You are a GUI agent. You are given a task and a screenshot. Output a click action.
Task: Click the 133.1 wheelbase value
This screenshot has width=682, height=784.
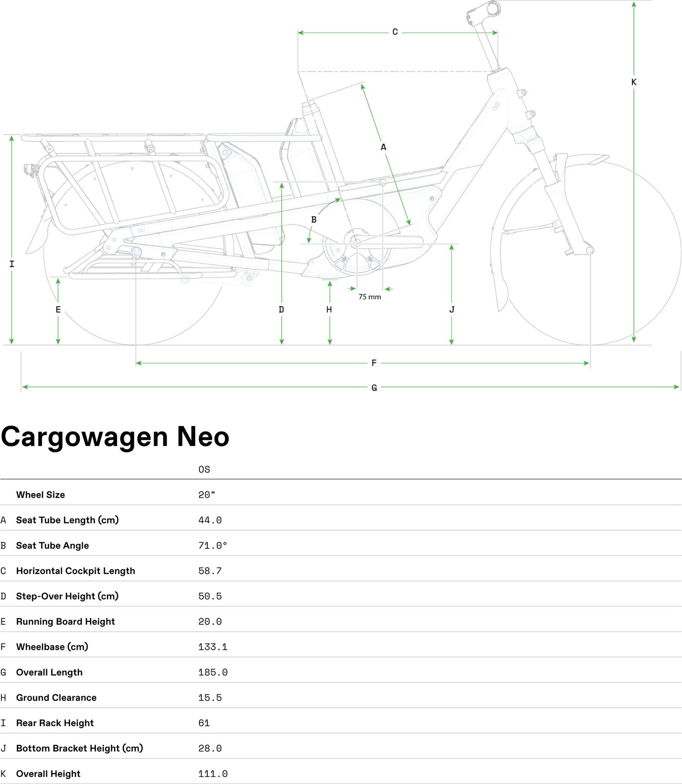pos(213,647)
